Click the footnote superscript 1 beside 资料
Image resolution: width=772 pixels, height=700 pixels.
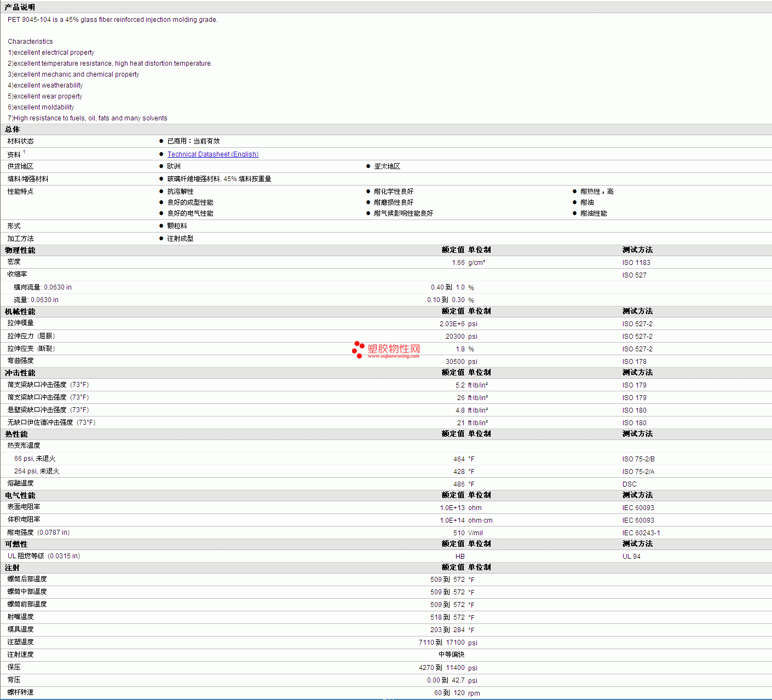point(24,152)
